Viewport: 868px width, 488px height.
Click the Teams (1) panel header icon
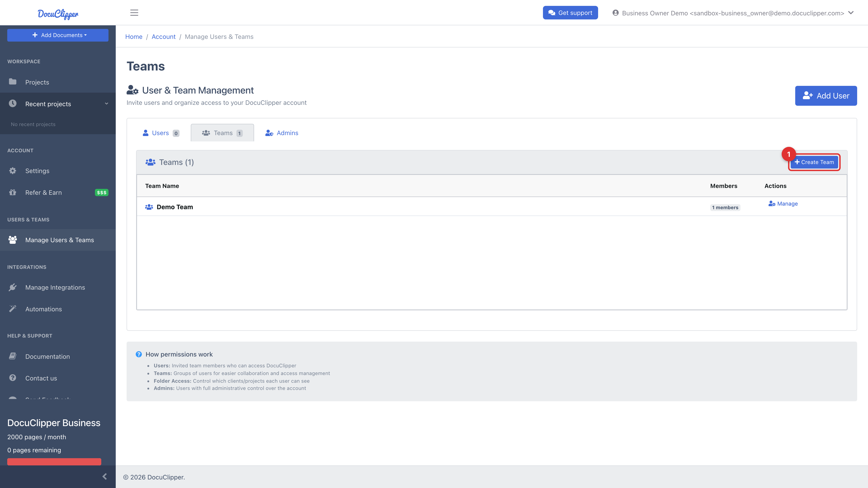150,162
